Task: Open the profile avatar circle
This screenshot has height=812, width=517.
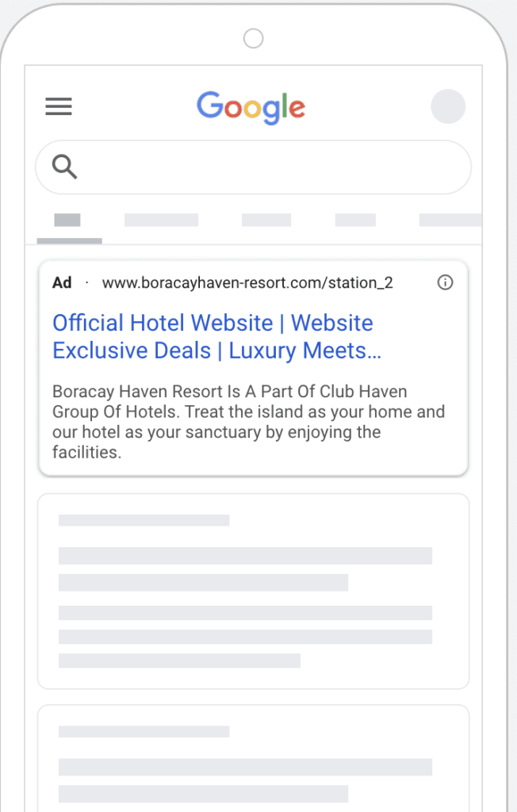Action: point(448,107)
